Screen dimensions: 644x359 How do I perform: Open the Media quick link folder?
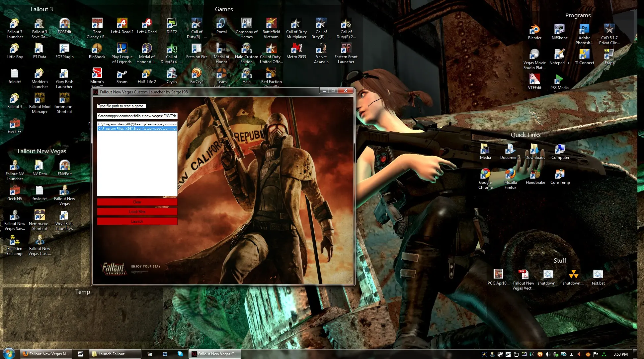[x=485, y=152]
